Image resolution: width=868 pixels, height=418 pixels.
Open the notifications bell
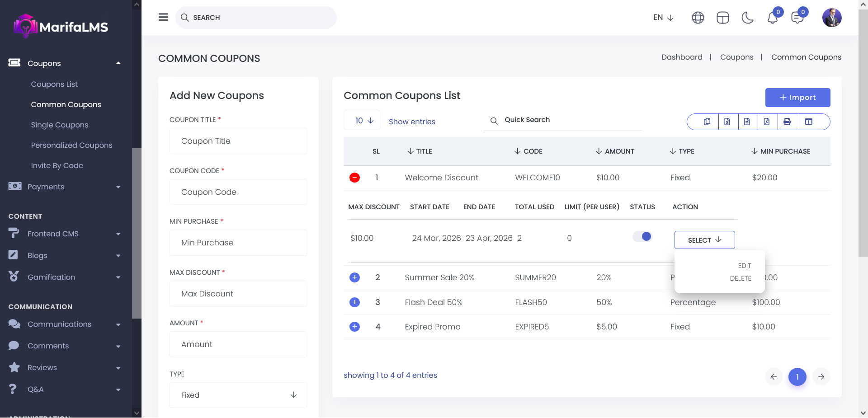[773, 18]
